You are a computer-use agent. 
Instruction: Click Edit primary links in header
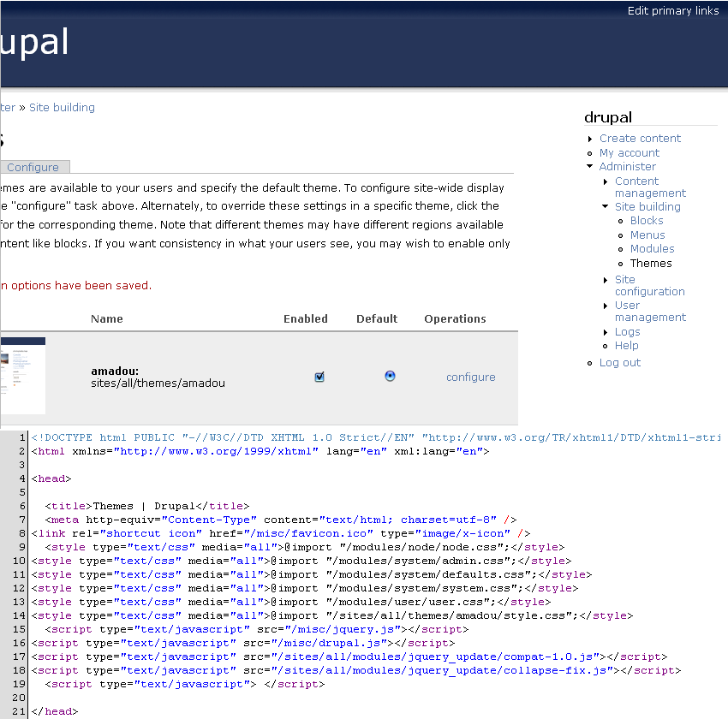pyautogui.click(x=673, y=10)
